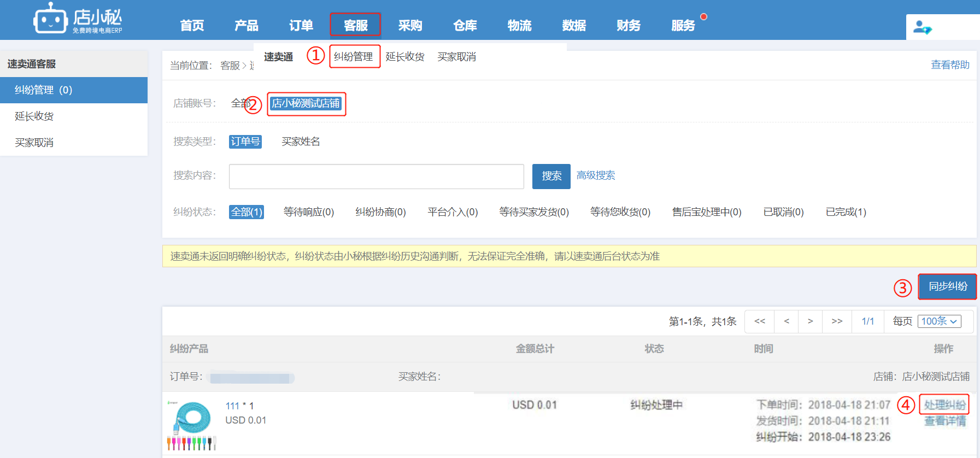Click the previous page arrow
The image size is (980, 458).
pyautogui.click(x=787, y=321)
